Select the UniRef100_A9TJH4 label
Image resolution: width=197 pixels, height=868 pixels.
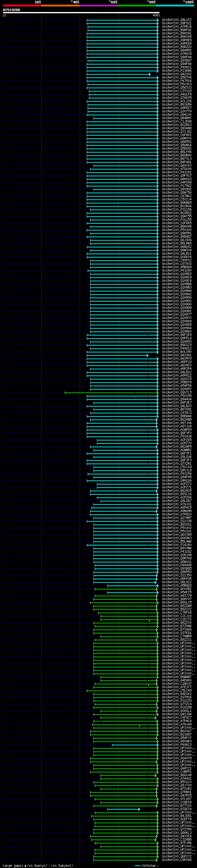176,423
